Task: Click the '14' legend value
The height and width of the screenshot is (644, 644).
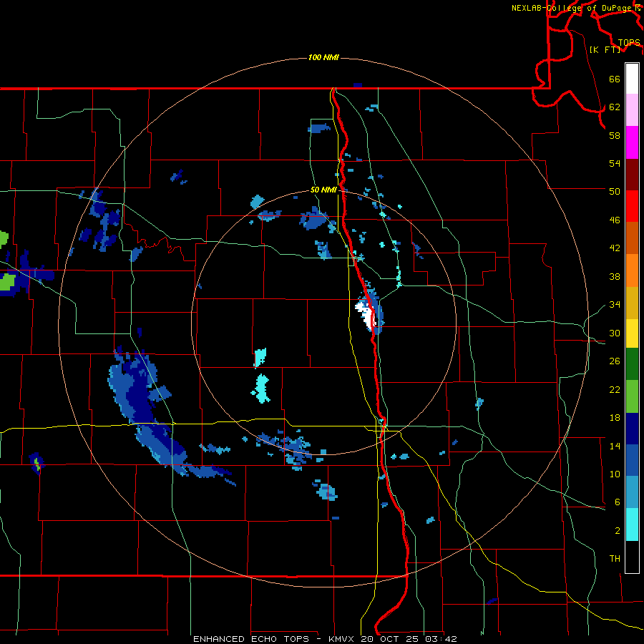Action: (x=615, y=446)
